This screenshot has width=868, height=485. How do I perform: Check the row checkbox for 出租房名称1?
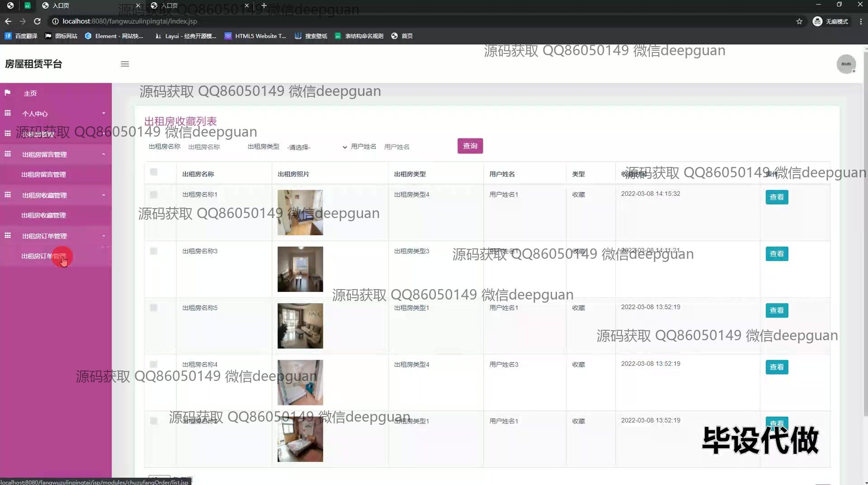(154, 195)
